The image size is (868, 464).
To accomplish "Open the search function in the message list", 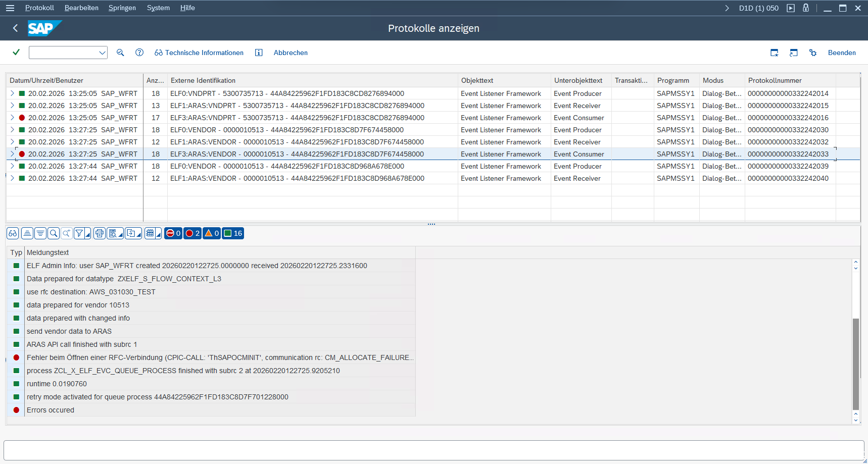I will point(53,233).
